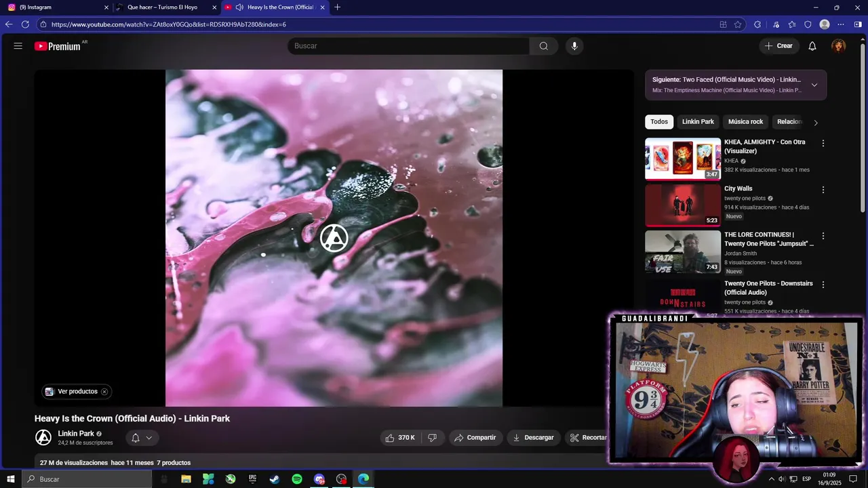
Task: Select the Música rock filter chip
Action: point(745,122)
